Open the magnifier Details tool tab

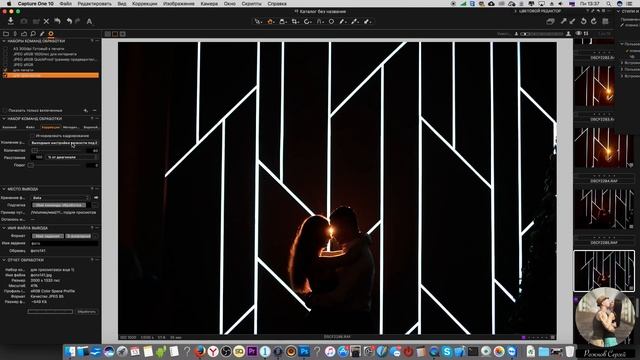coord(33,34)
